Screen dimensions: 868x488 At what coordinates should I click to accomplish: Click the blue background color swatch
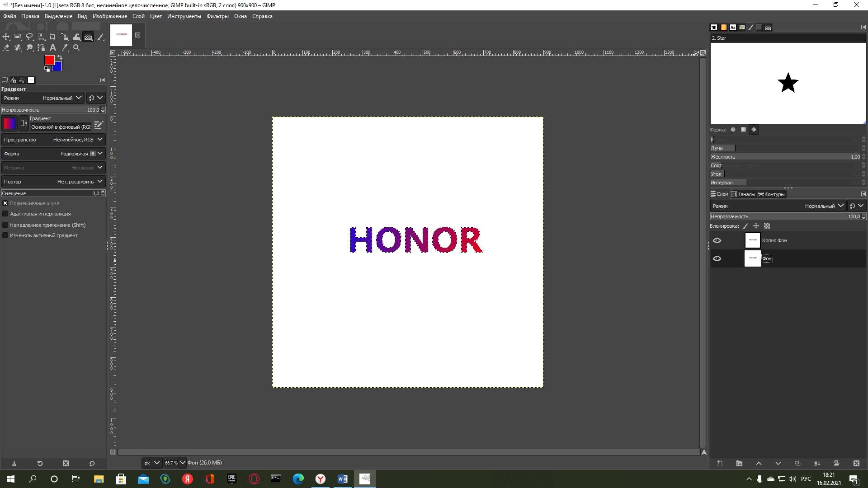pyautogui.click(x=58, y=68)
